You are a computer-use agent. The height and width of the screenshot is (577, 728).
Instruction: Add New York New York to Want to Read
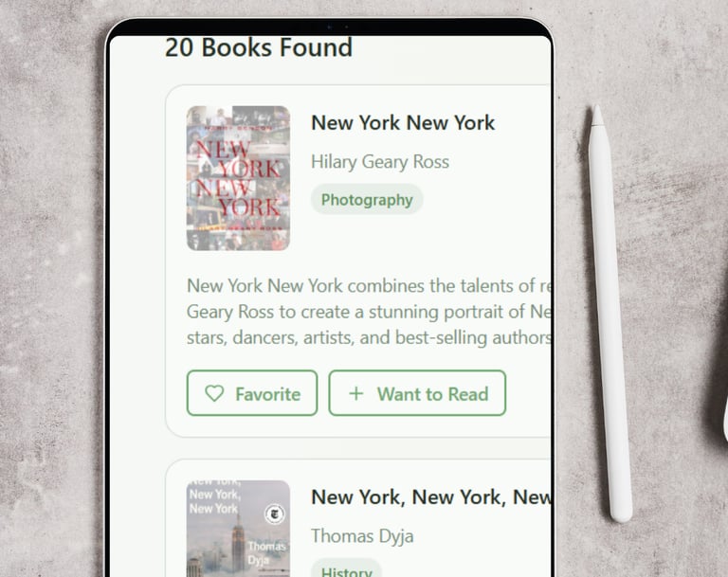coord(417,392)
